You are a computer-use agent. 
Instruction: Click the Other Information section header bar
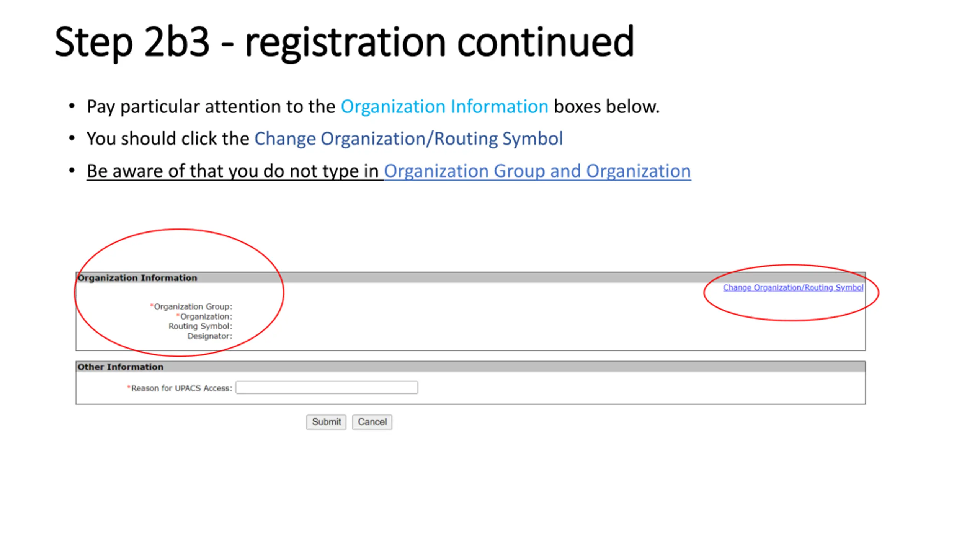coord(470,367)
